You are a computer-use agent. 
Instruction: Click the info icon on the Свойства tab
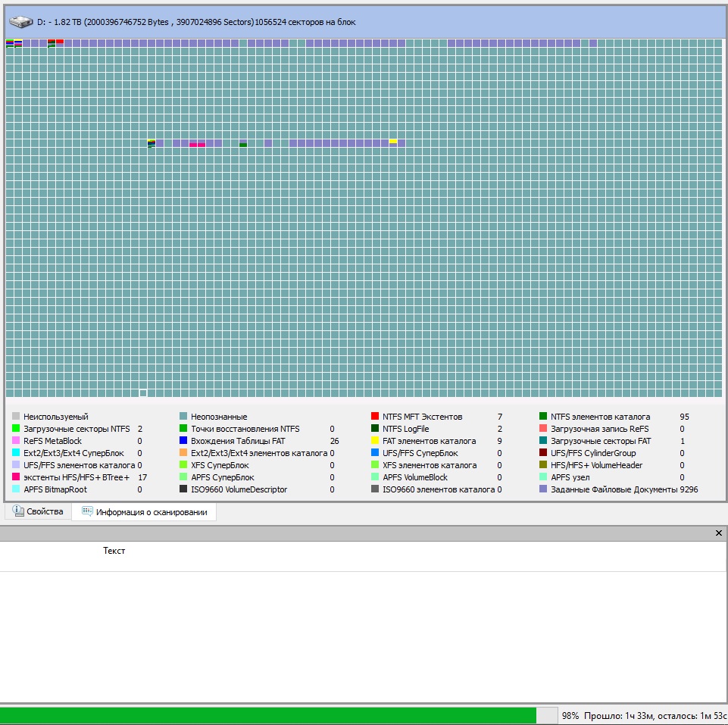tap(18, 512)
